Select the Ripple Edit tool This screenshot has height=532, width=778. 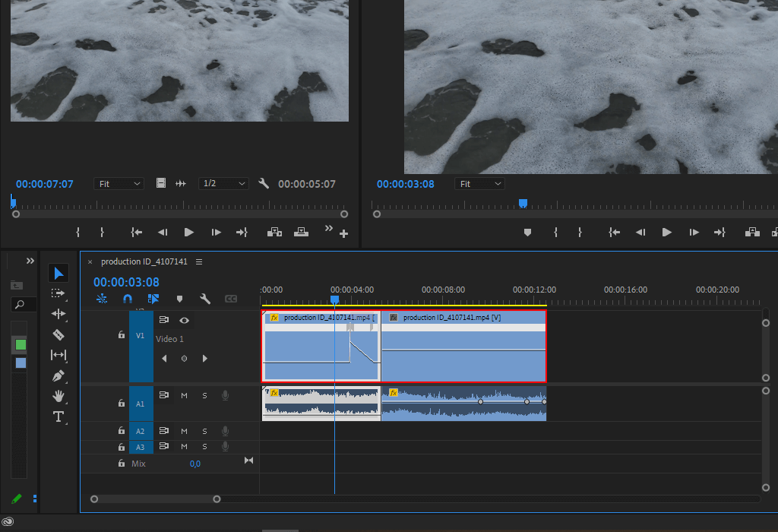coord(58,314)
